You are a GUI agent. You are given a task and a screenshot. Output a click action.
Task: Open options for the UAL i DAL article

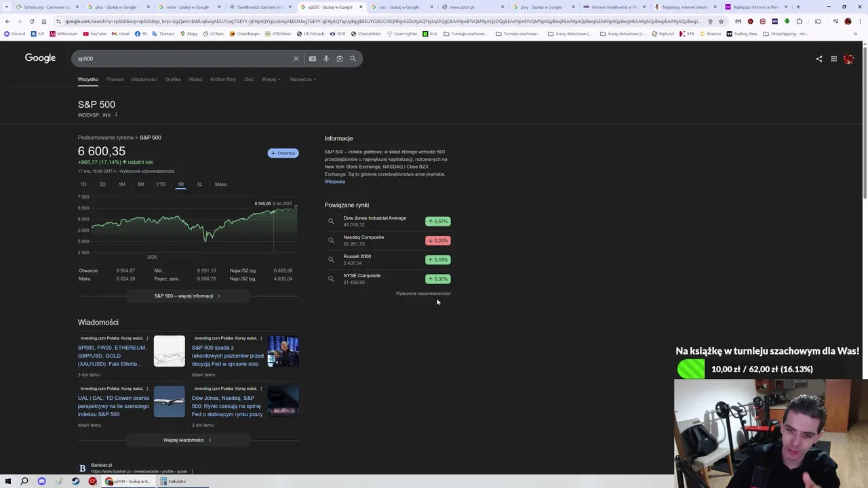click(x=147, y=388)
